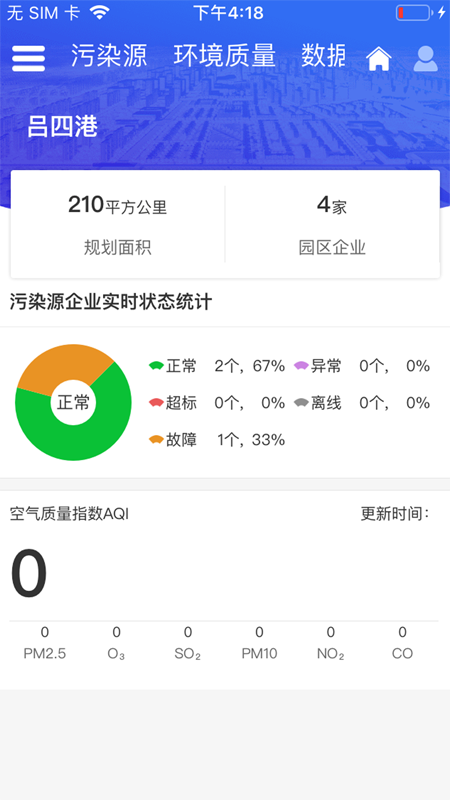The width and height of the screenshot is (450, 800).
Task: Toggle the green 正常 legend marker
Action: tap(156, 366)
